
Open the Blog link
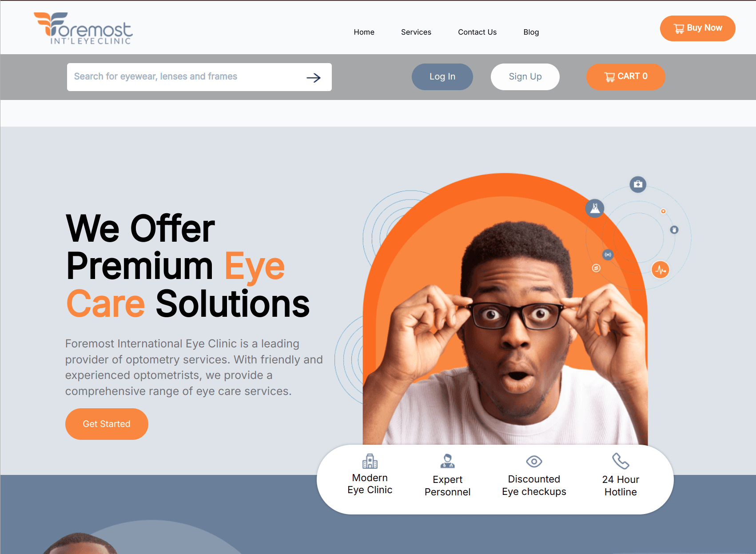531,32
